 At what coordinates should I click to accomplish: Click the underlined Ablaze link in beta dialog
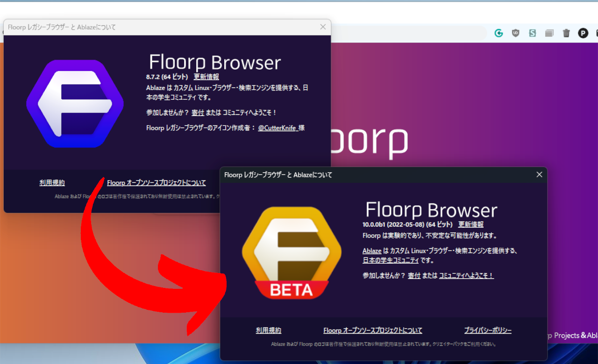[372, 251]
